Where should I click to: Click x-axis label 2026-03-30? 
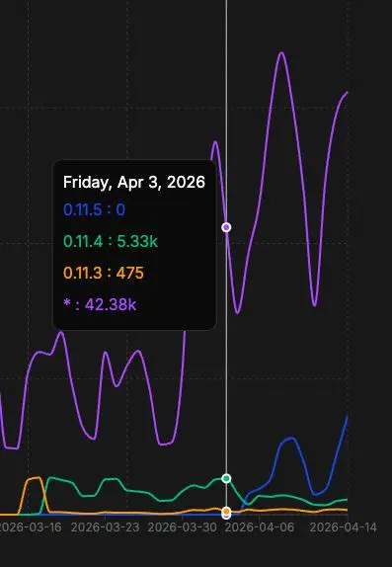tap(183, 527)
